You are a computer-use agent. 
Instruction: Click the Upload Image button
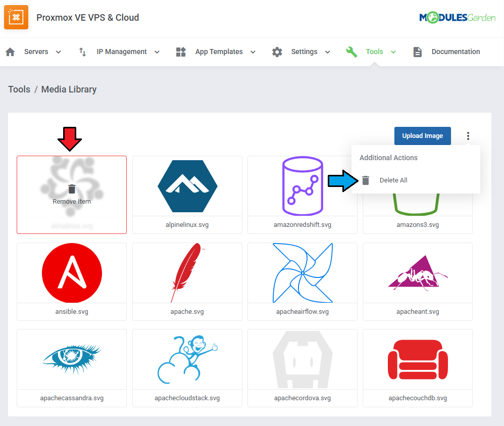click(422, 136)
